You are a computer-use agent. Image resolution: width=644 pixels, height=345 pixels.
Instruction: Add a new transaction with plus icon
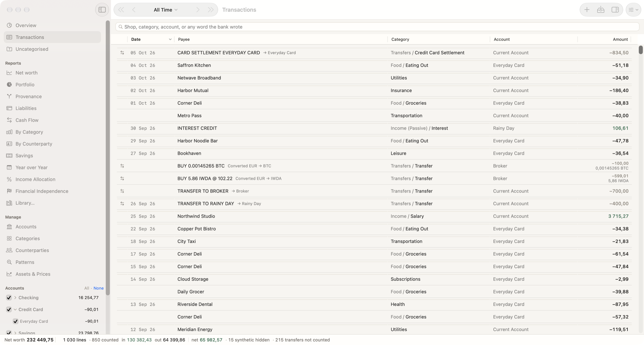click(x=587, y=10)
